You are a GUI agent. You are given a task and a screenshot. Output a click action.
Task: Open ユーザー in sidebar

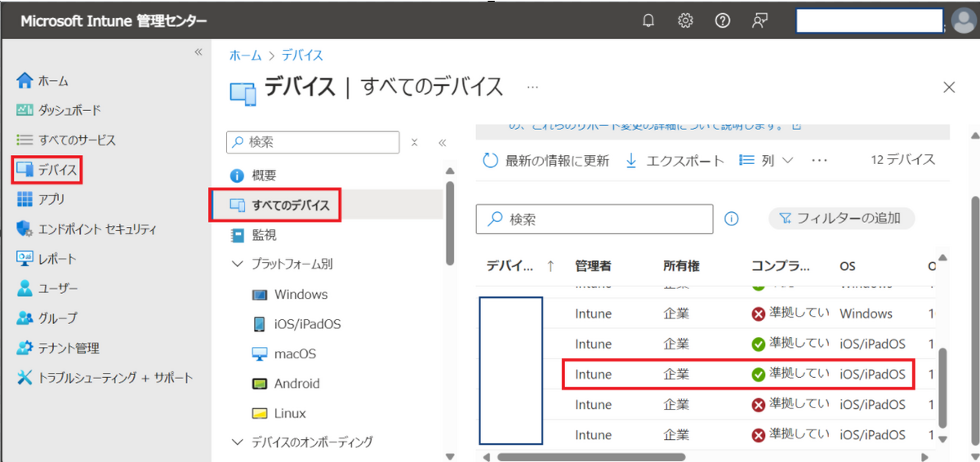click(x=47, y=288)
